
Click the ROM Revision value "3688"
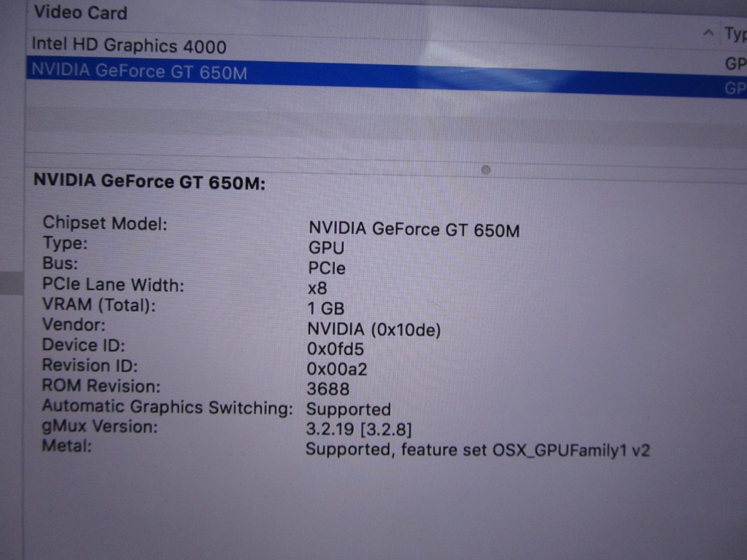pos(328,389)
